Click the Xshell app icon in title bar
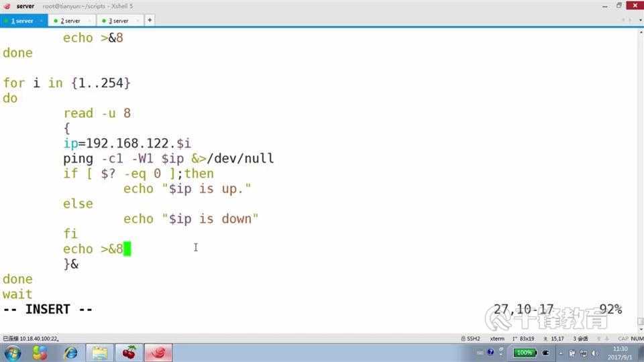The width and height of the screenshot is (644, 362). 7,6
